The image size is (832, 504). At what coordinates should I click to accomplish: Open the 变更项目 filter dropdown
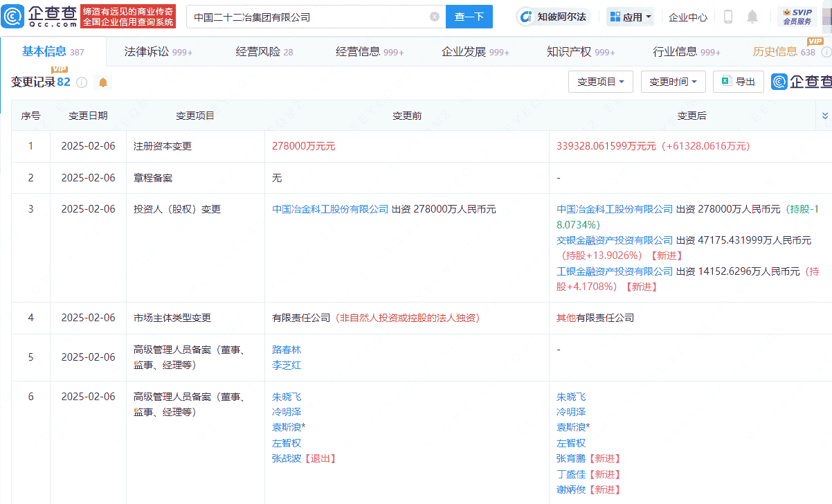click(600, 81)
